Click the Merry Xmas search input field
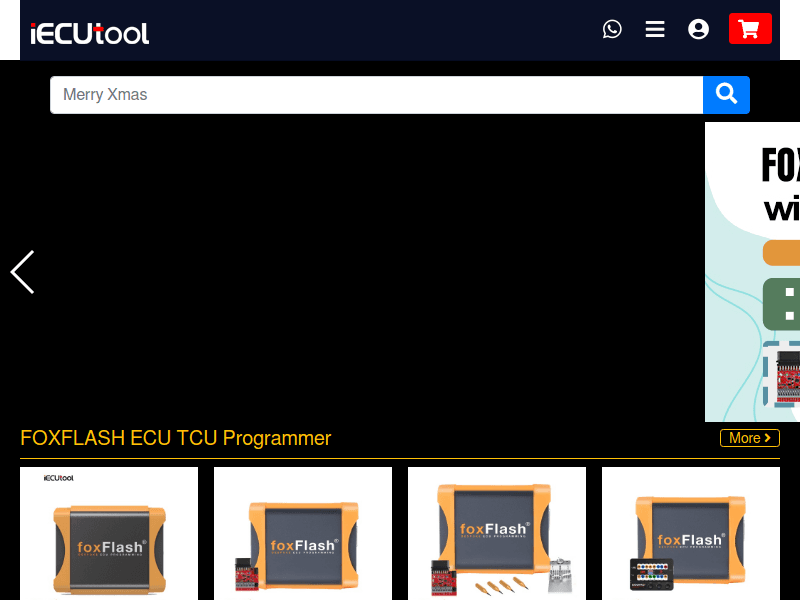Screen dimensions: 800x600 tap(376, 94)
